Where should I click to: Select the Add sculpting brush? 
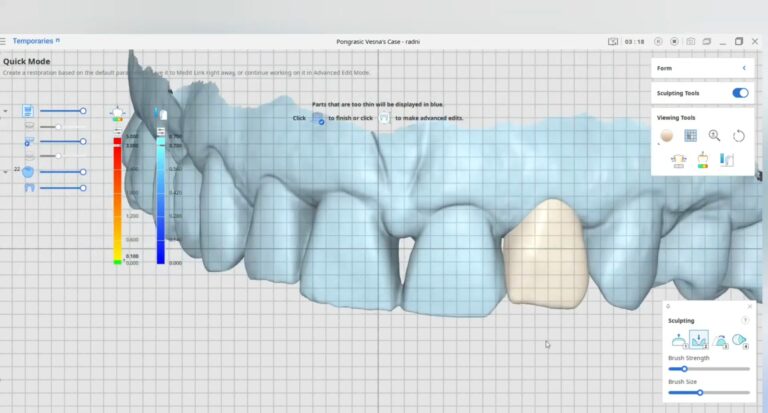pos(679,340)
